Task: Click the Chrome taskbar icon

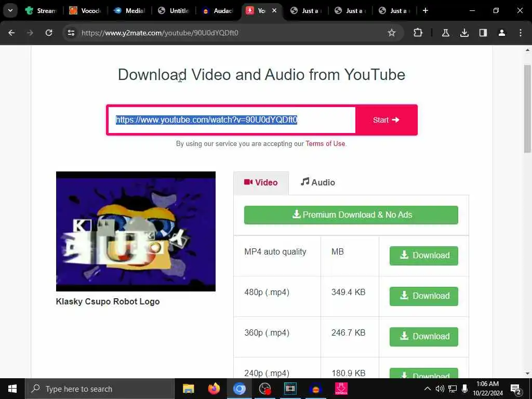Action: pyautogui.click(x=239, y=389)
